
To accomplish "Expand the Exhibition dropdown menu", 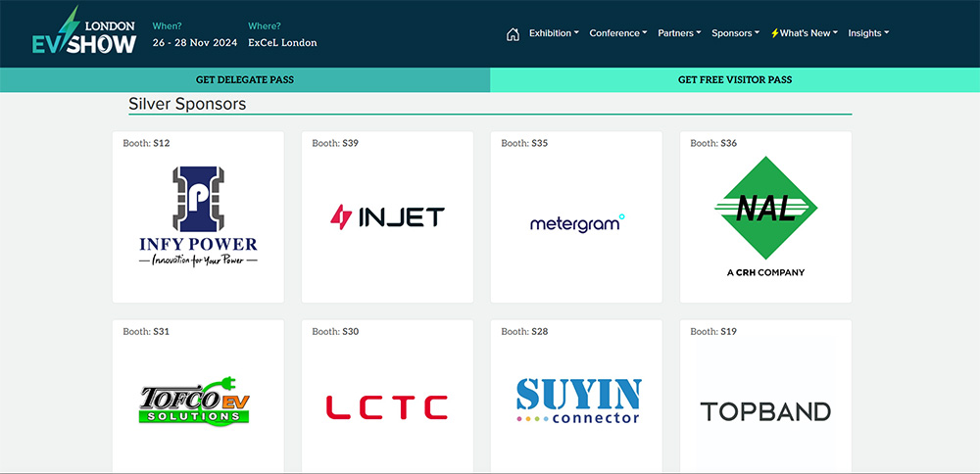I will (554, 33).
